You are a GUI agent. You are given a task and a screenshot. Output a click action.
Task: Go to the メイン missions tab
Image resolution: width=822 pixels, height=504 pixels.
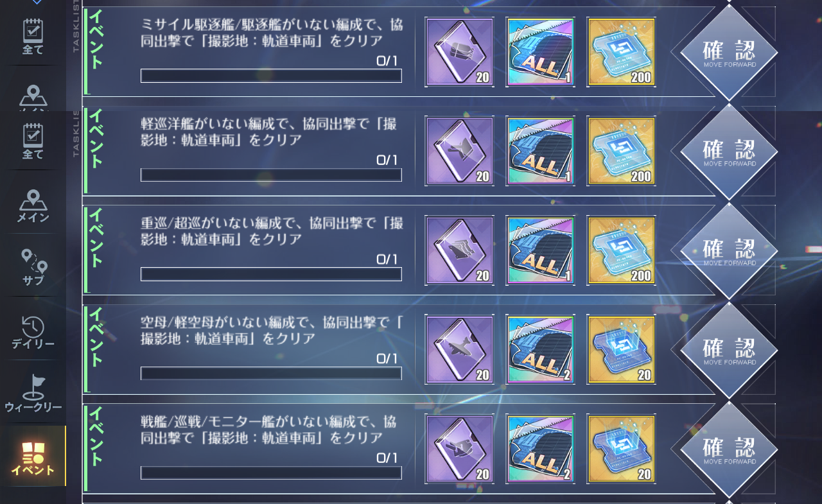click(33, 204)
